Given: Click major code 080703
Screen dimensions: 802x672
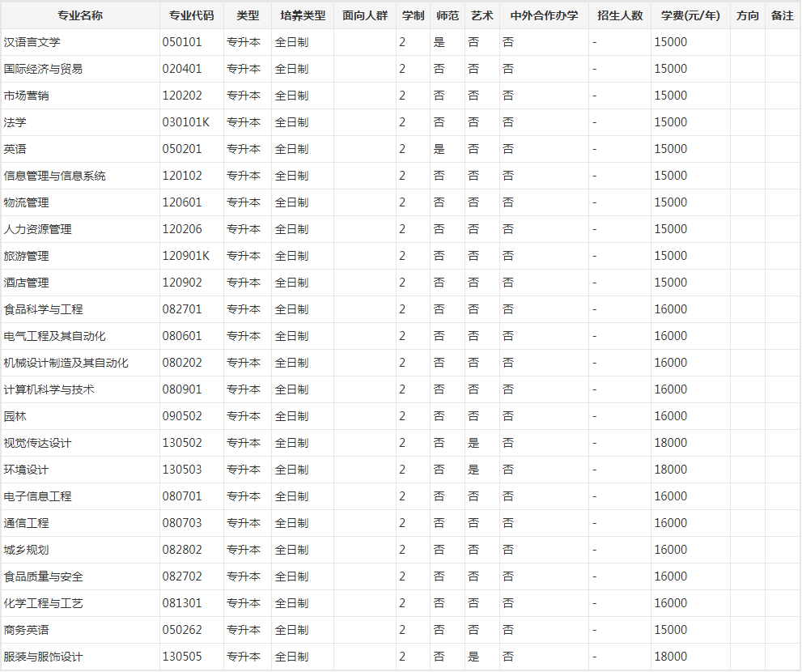Looking at the screenshot, I should (x=182, y=523).
